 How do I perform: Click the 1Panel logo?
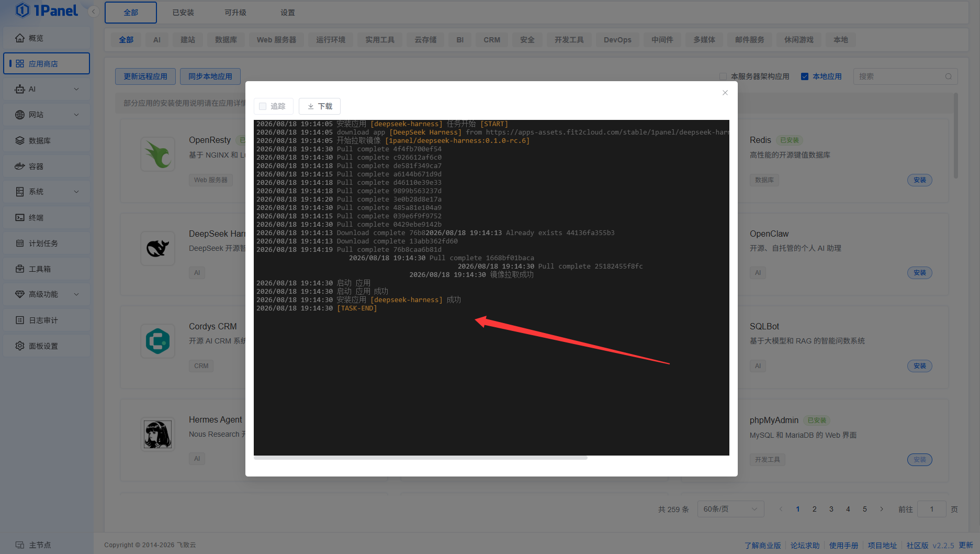click(47, 10)
